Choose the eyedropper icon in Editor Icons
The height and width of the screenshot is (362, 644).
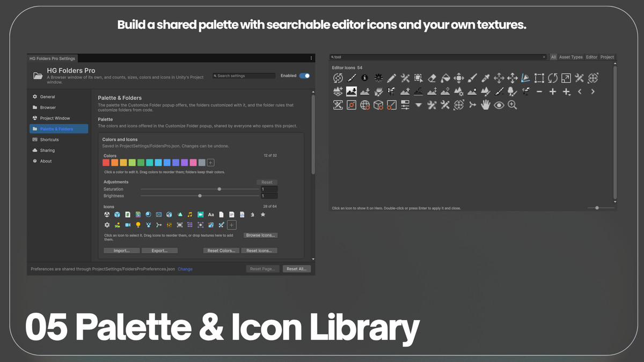(486, 78)
